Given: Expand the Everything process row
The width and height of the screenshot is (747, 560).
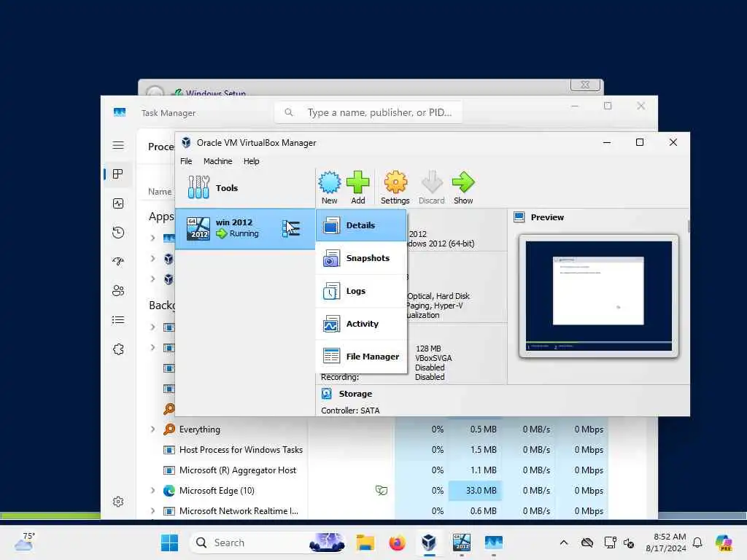Looking at the screenshot, I should coord(152,429).
